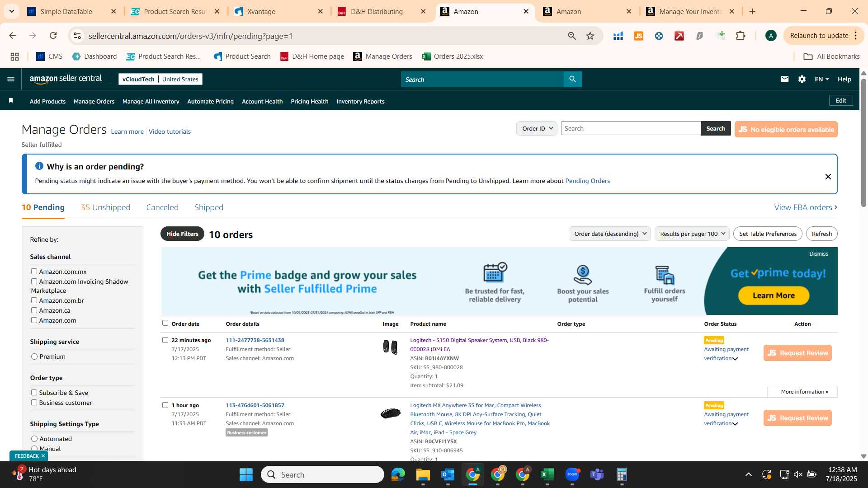
Task: Launch Microsoft Edge from taskbar
Action: pyautogui.click(x=398, y=474)
